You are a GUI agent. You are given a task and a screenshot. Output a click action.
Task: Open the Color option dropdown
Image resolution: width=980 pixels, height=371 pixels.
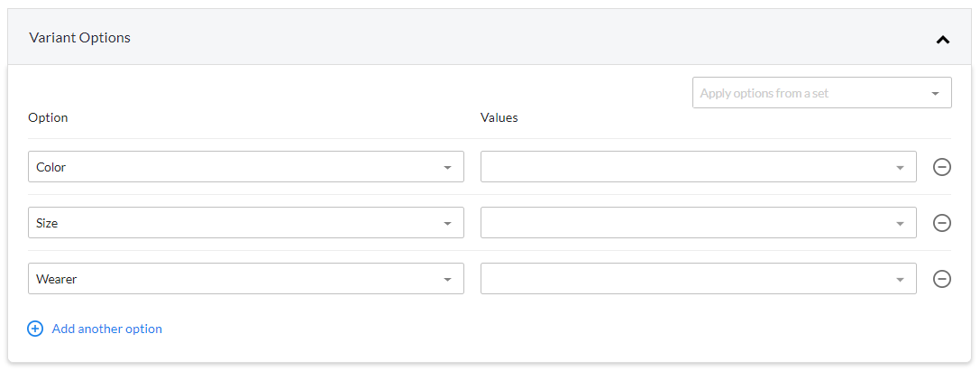tap(245, 166)
